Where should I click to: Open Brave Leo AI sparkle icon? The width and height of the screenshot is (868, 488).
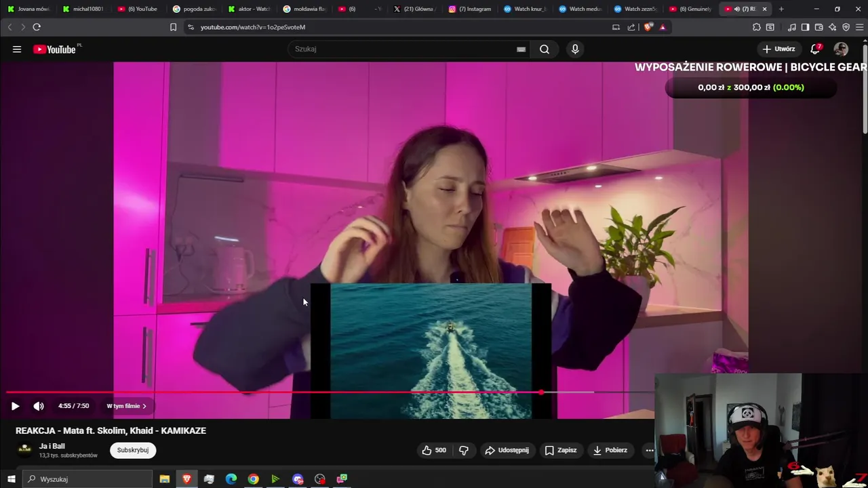click(x=832, y=27)
